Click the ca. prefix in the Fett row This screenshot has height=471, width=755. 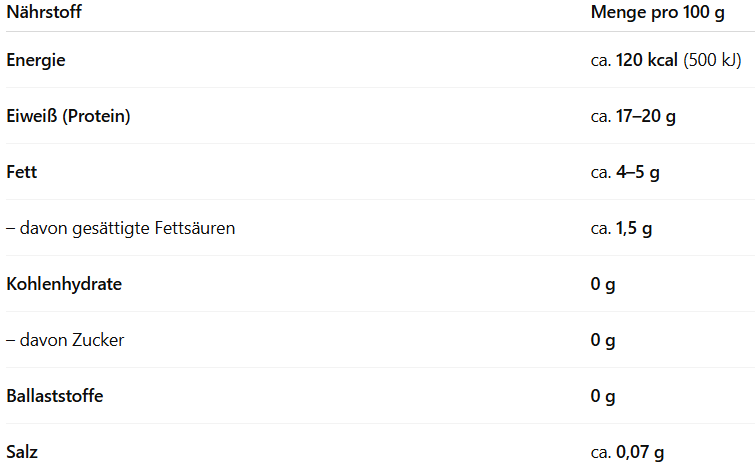[601, 173]
